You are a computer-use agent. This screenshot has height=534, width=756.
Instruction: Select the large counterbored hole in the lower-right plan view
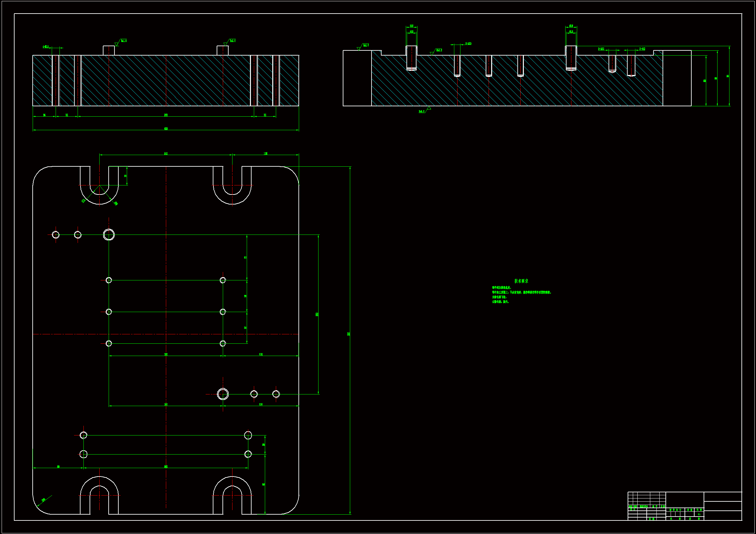point(223,394)
